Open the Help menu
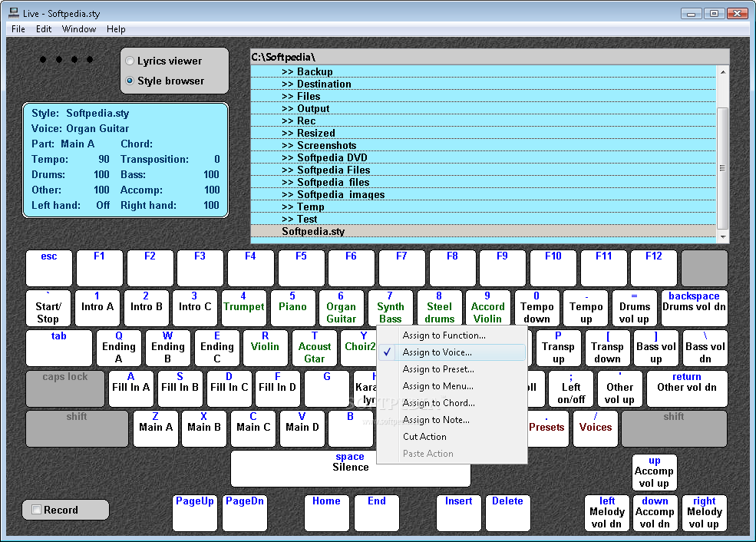Image resolution: width=756 pixels, height=542 pixels. 116,29
